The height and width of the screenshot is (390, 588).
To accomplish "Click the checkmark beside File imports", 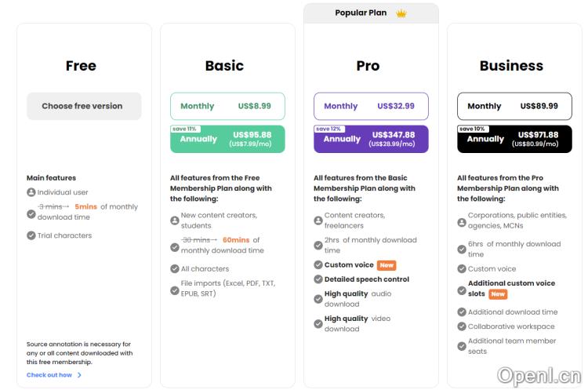I will click(175, 290).
